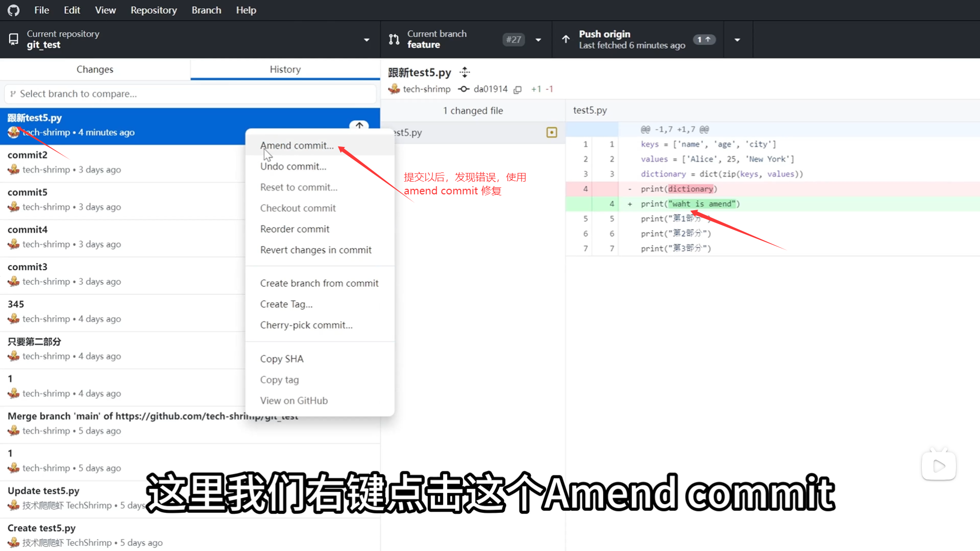Click the expand diff arrows icon
The image size is (980, 551).
[464, 72]
